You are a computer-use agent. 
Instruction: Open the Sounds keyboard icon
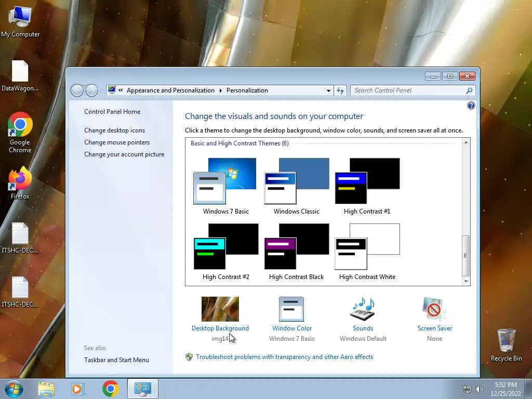tap(363, 309)
